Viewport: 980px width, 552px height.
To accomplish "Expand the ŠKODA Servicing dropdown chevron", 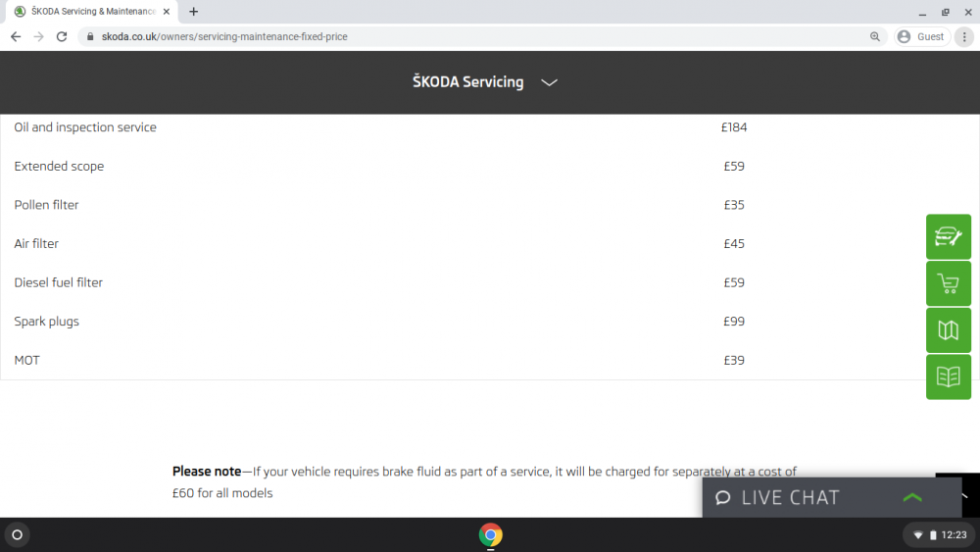I will click(549, 82).
